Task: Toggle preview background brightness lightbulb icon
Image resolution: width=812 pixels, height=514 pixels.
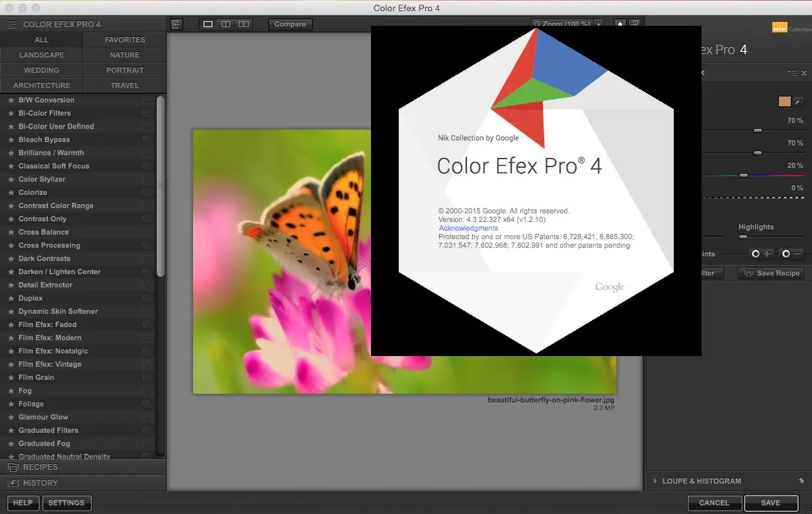Action: tap(620, 23)
